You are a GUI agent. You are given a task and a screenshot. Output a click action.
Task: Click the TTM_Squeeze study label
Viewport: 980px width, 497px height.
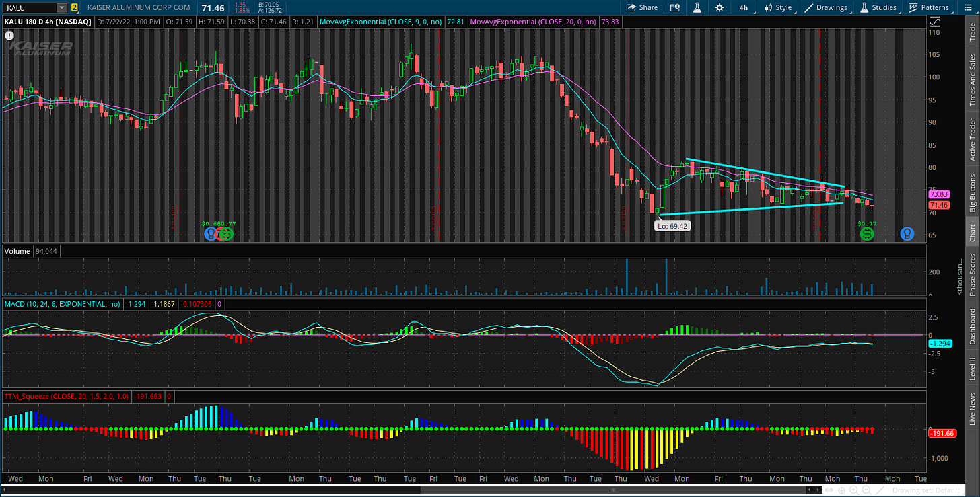click(67, 396)
